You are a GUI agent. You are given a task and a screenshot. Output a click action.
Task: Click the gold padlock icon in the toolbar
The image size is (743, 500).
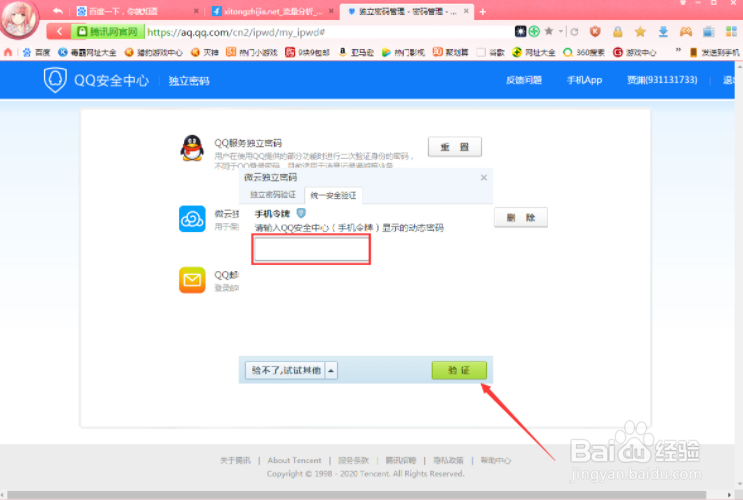[617, 32]
